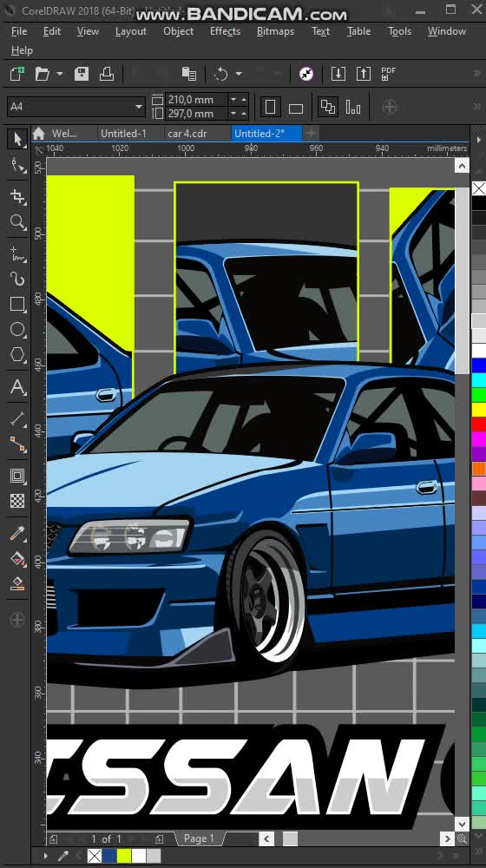
Task: Select the Pick tool in the toolbox
Action: click(x=17, y=139)
